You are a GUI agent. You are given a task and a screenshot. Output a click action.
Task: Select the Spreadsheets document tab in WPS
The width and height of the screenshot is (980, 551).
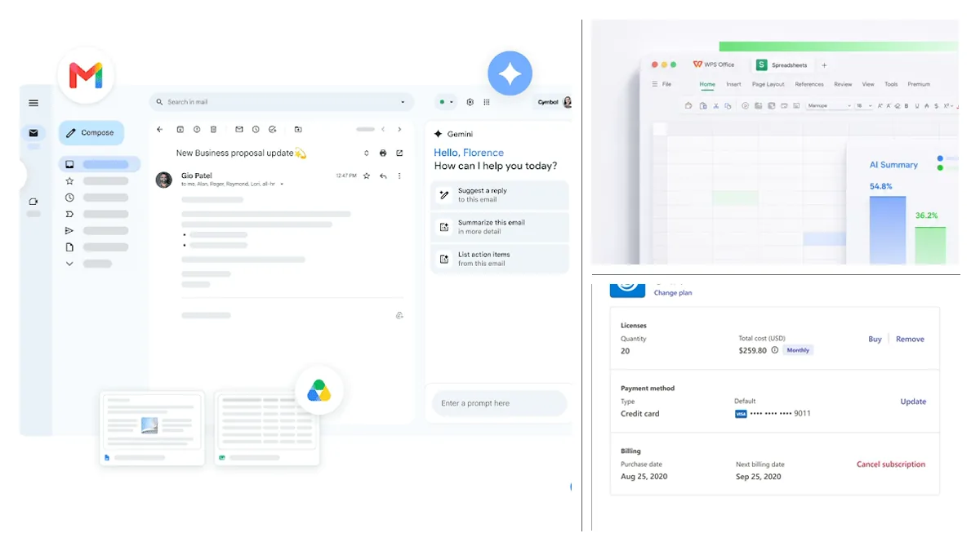pos(782,64)
